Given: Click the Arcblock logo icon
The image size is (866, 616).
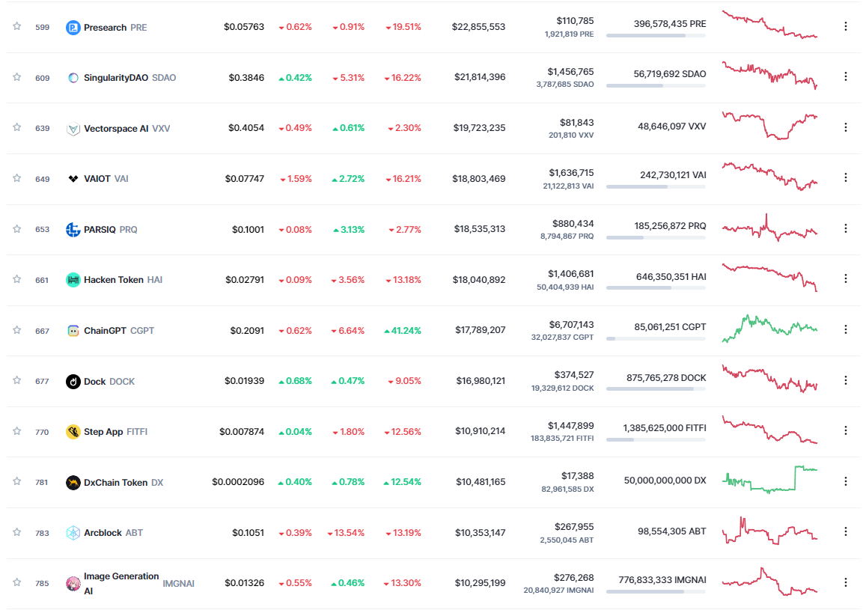Looking at the screenshot, I should (73, 533).
